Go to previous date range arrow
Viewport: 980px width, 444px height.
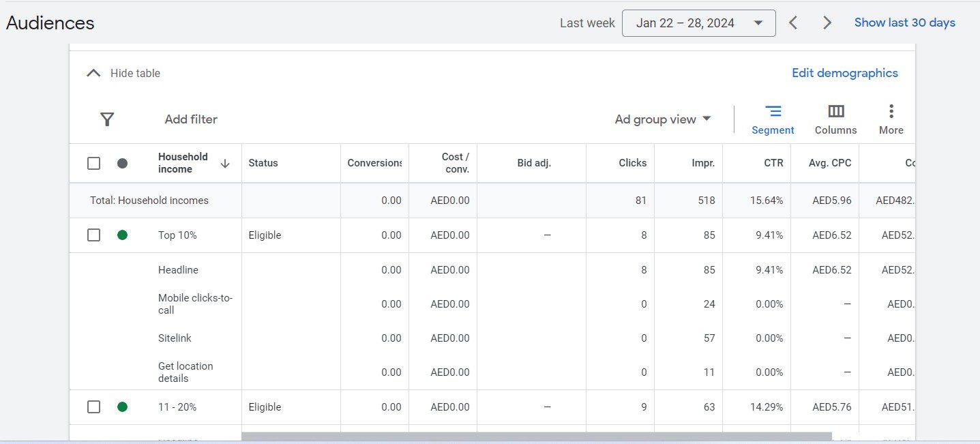(793, 23)
